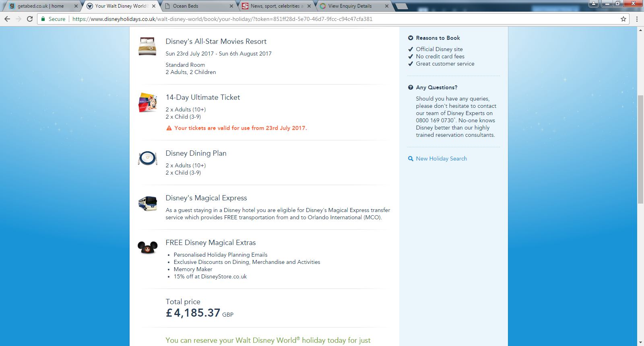This screenshot has height=346, width=644.
Task: Close the View Enquiry Details tab
Action: 387,6
